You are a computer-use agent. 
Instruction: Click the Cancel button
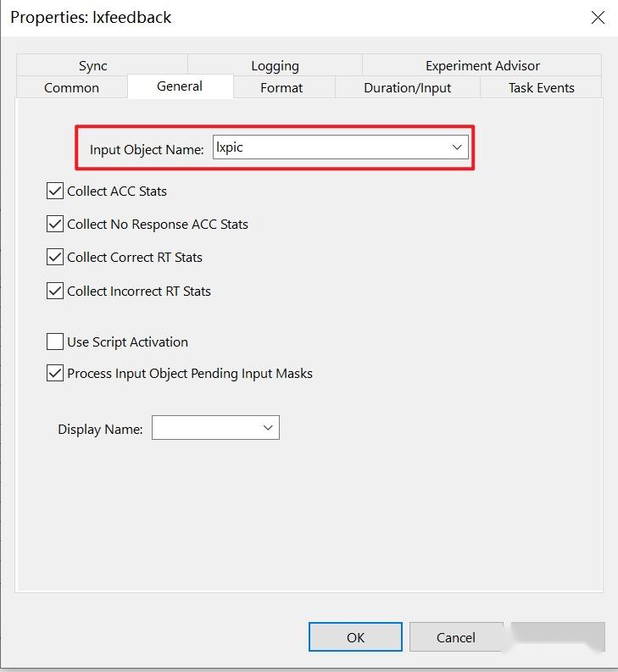pos(456,637)
